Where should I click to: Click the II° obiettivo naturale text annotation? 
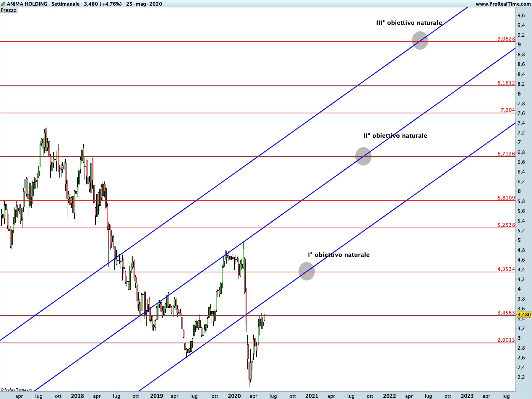[395, 136]
